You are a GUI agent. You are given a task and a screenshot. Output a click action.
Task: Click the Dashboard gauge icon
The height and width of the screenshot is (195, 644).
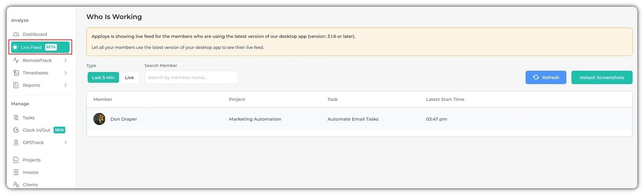[16, 34]
